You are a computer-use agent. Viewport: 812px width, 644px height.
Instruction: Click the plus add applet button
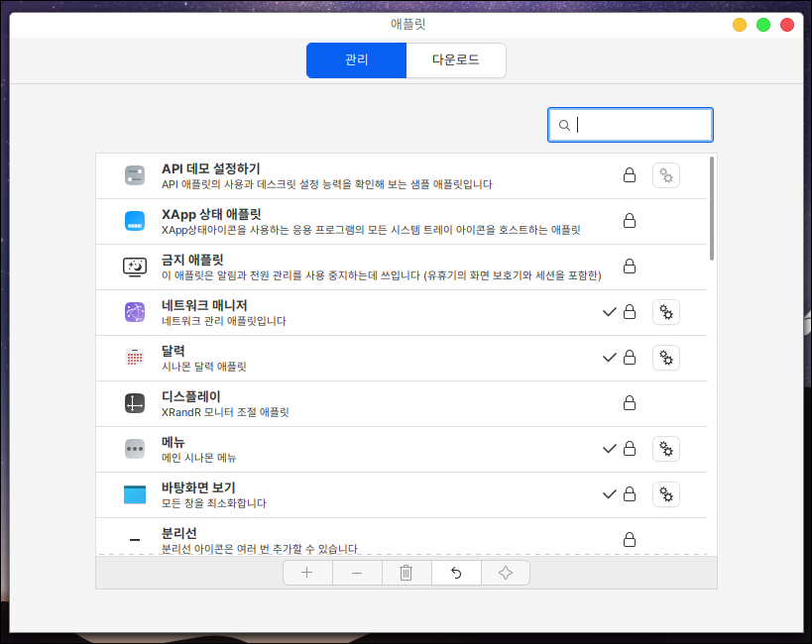pos(307,573)
